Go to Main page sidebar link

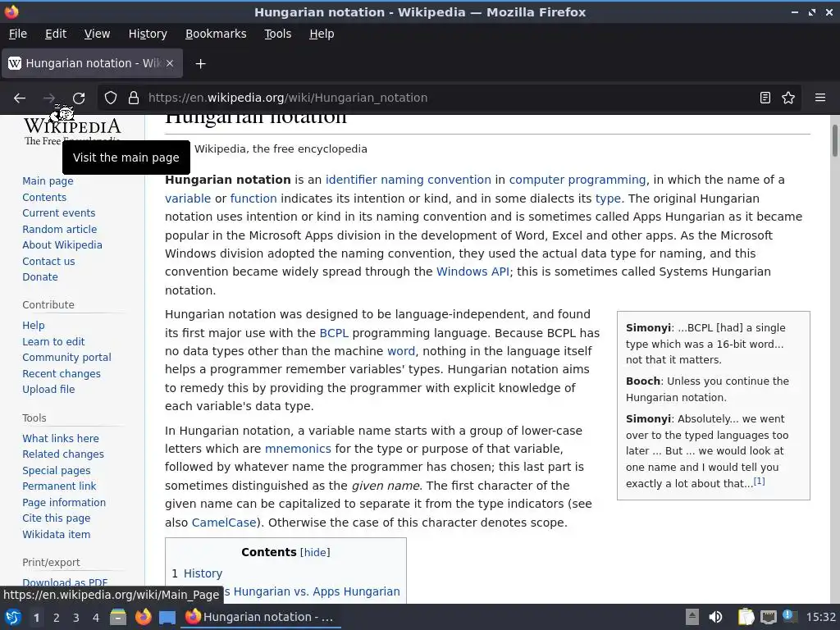coord(48,181)
